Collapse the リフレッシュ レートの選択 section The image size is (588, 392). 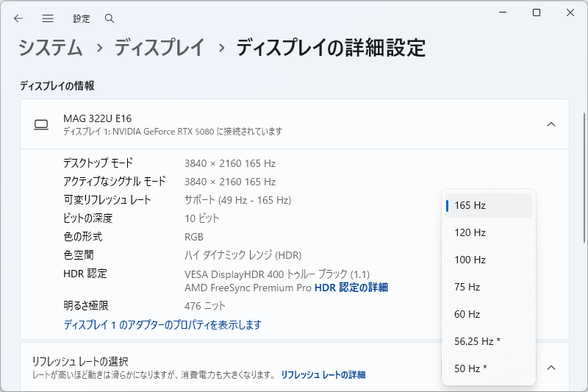click(551, 368)
